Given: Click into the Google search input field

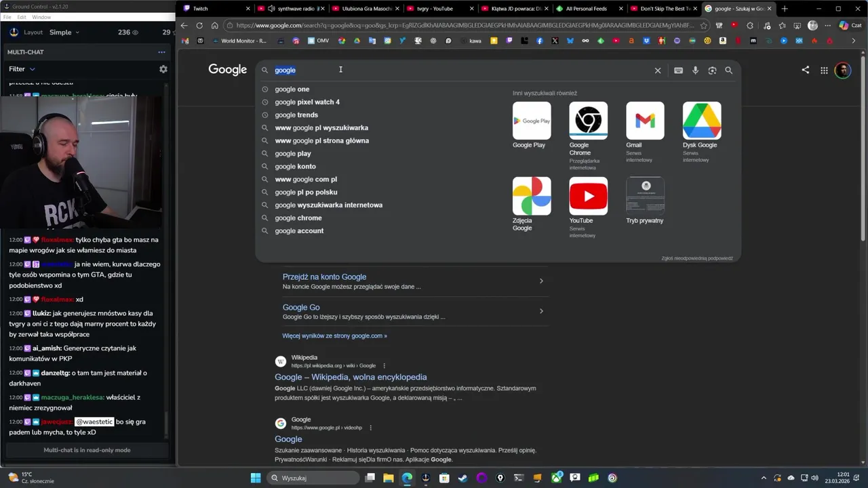Looking at the screenshot, I should tap(461, 70).
